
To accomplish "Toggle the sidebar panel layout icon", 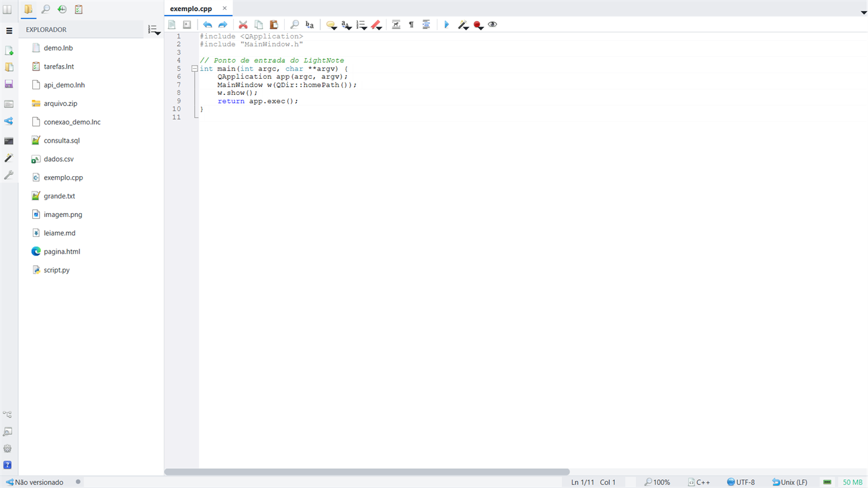I will [7, 9].
